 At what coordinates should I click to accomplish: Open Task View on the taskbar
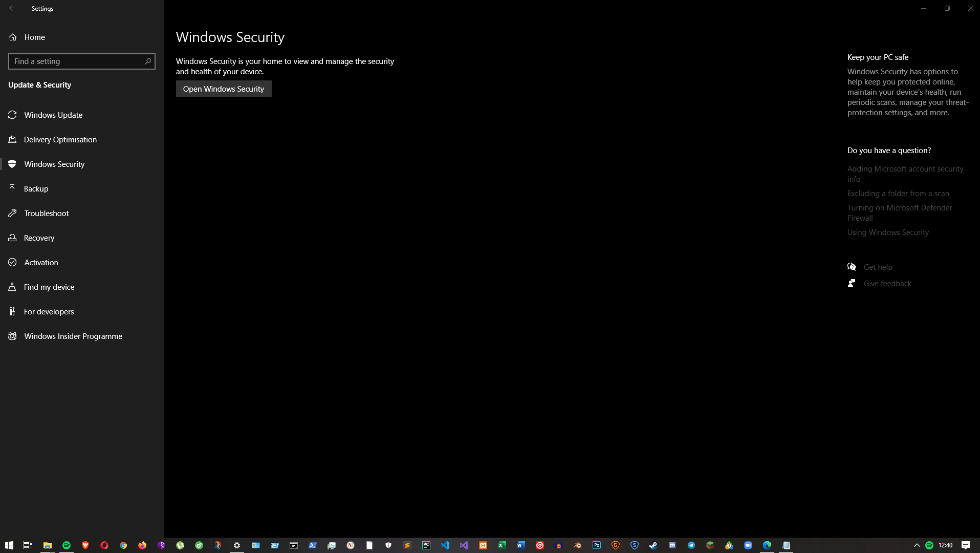(x=28, y=545)
